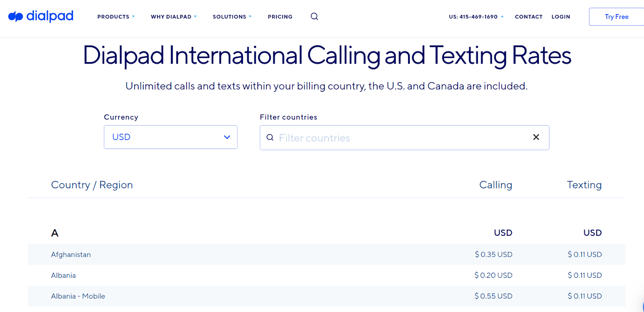Open the Why Dialpad menu
The image size is (644, 312).
[174, 17]
